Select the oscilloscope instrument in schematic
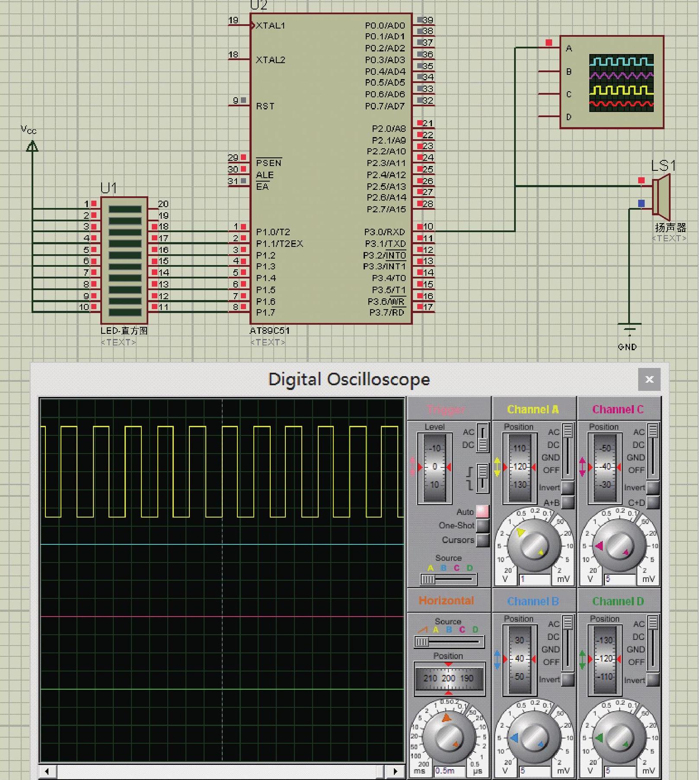 [x=611, y=82]
